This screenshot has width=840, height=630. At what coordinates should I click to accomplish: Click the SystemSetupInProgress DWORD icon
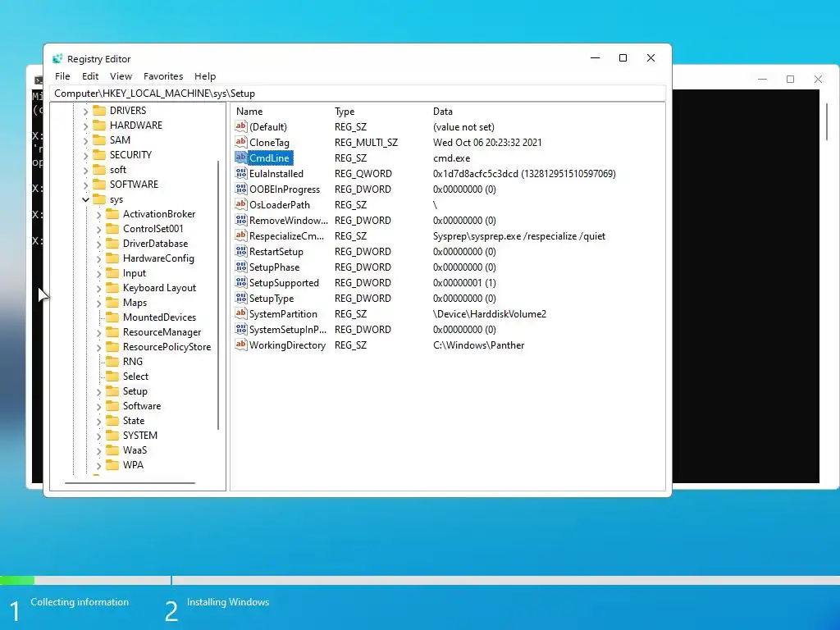point(241,329)
